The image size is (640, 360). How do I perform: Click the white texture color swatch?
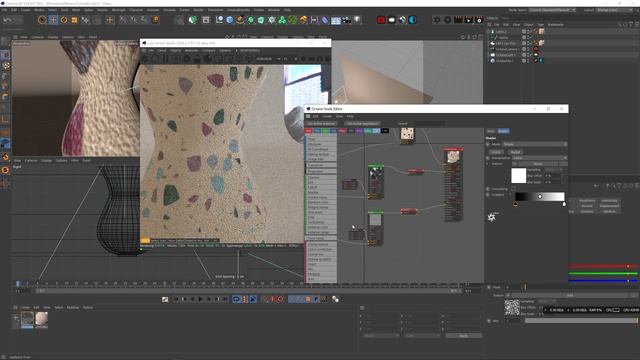pos(518,176)
